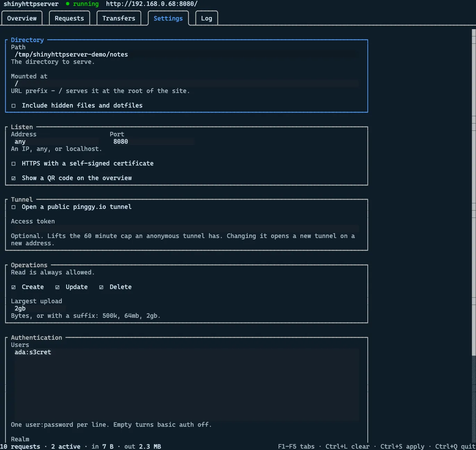Click the Ctrl+Q quit hint
This screenshot has height=450, width=476.
pos(455,447)
